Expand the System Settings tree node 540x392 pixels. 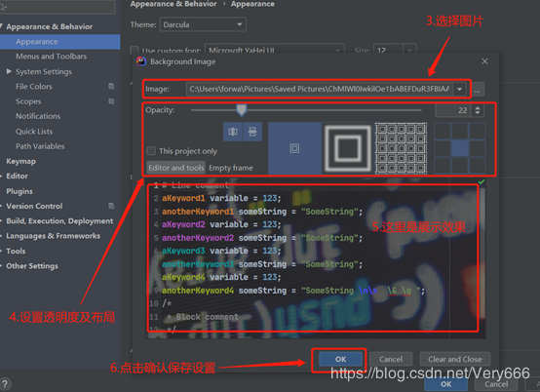click(x=9, y=71)
